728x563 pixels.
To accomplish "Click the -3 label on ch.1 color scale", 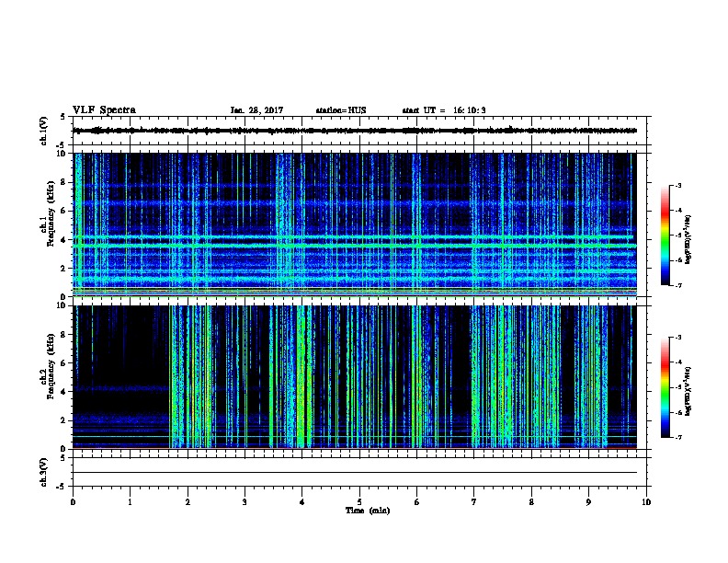I will point(677,185).
